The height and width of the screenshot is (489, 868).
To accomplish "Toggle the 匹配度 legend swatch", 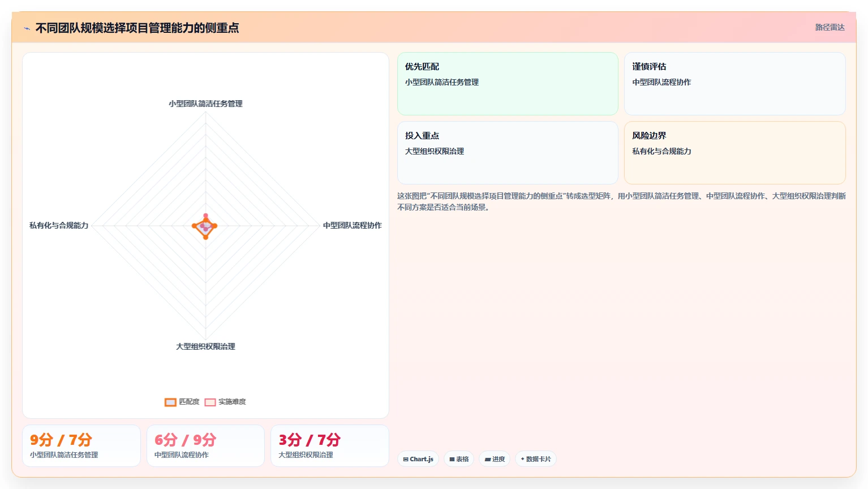I will (x=170, y=402).
